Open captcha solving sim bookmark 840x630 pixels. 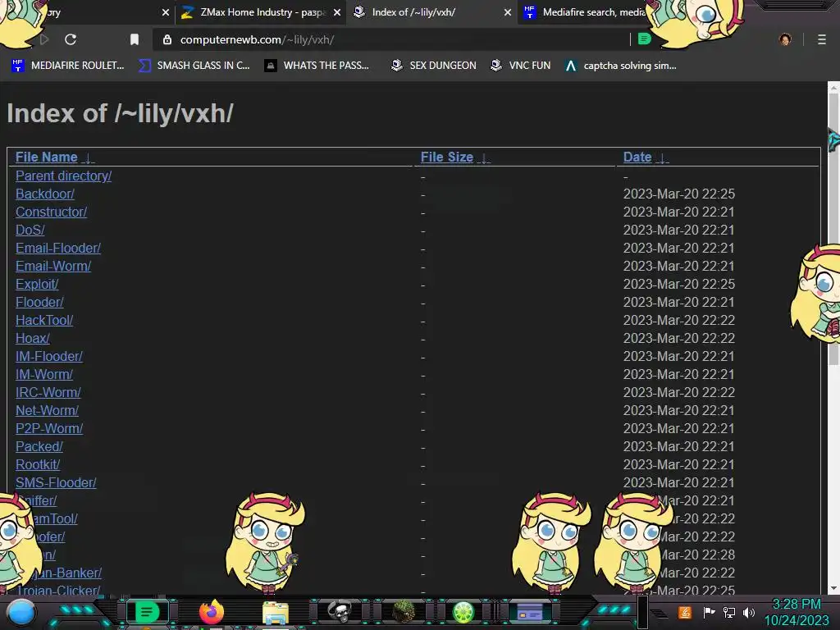coord(620,66)
